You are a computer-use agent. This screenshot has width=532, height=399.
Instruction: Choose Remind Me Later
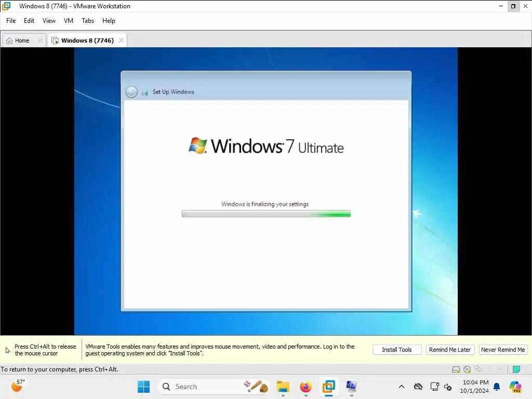click(450, 350)
